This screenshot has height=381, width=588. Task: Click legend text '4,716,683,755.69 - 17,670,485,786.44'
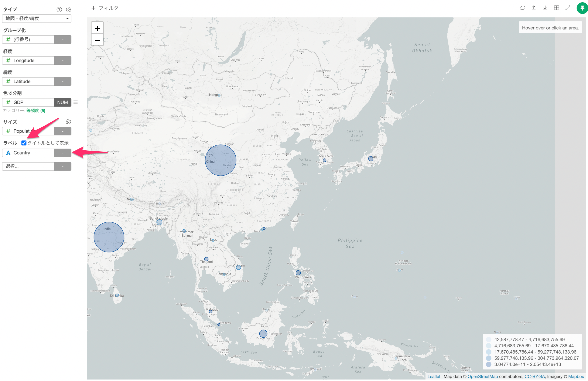point(534,346)
